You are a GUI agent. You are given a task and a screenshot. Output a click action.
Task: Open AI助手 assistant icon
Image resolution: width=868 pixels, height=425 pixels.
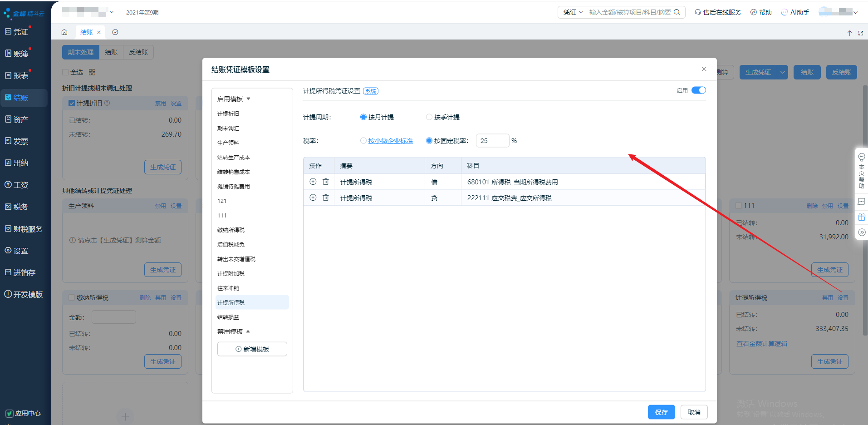pyautogui.click(x=784, y=12)
